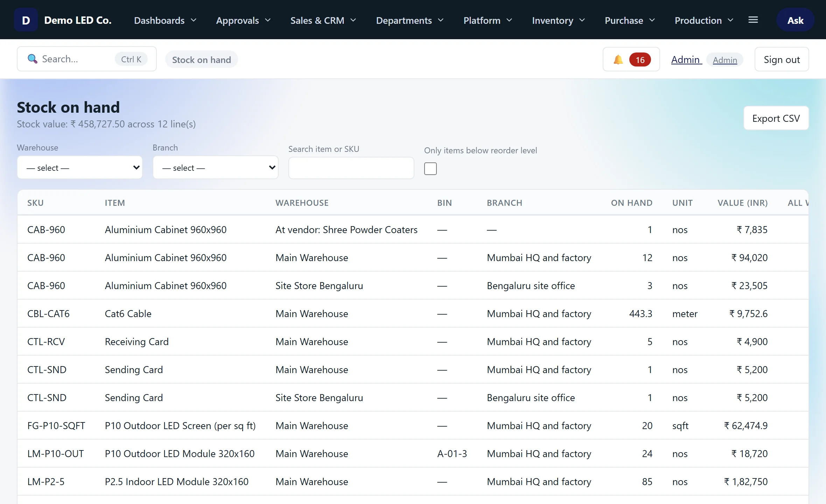Viewport: 826px width, 504px height.
Task: Expand the Approvals menu
Action: pos(243,20)
